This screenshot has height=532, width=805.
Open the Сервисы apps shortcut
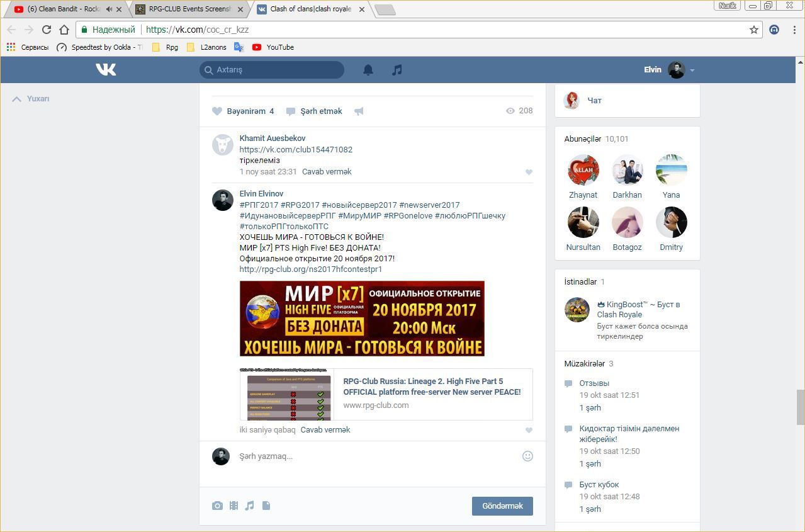coord(27,47)
